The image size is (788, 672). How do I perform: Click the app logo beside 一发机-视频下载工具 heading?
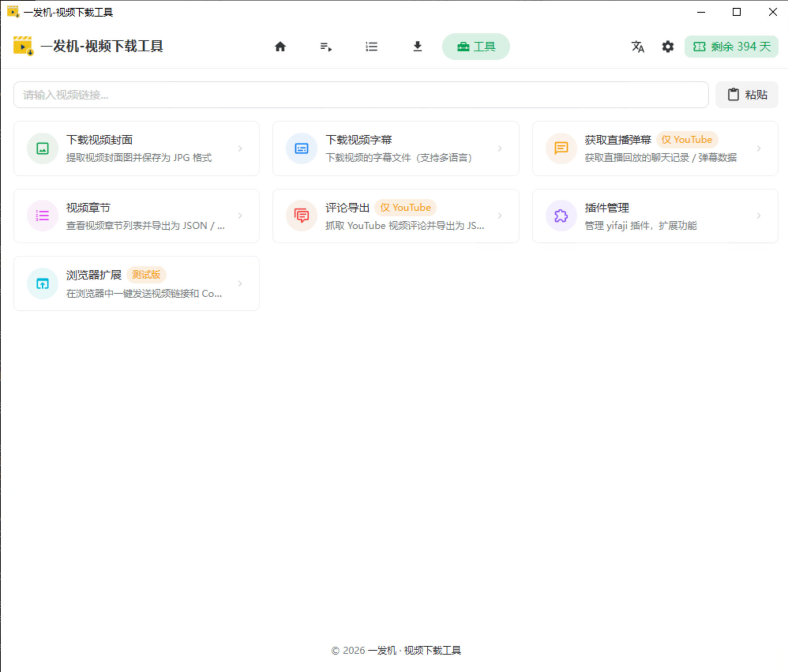point(23,46)
